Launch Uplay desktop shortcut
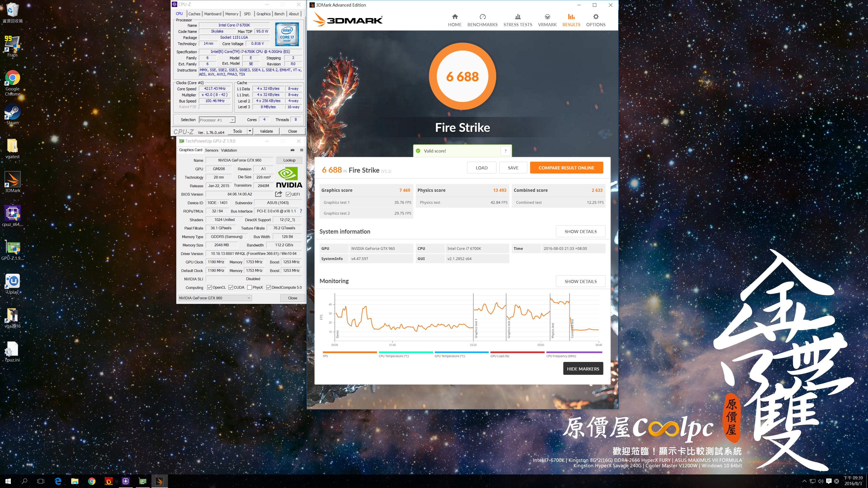 12,284
